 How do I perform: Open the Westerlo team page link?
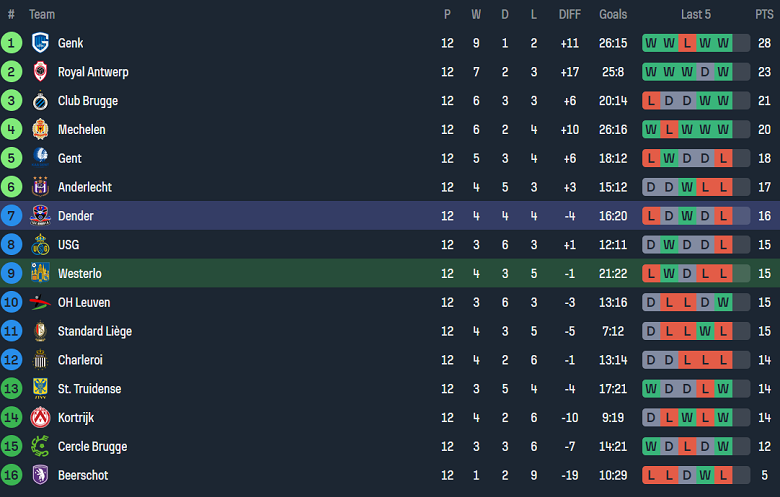(x=80, y=274)
